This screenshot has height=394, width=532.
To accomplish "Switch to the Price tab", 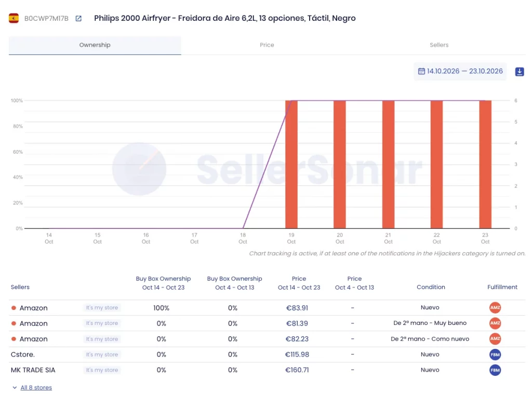I will point(267,45).
